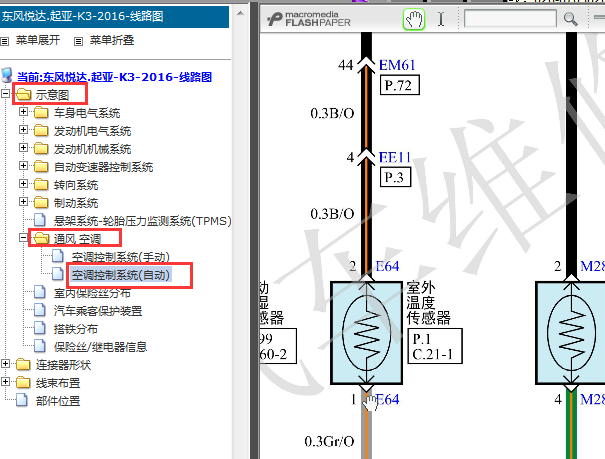Viewport: 605px width, 459px height.
Task: Open 自动变速器控制系统 tree item
Action: pyautogui.click(x=103, y=167)
